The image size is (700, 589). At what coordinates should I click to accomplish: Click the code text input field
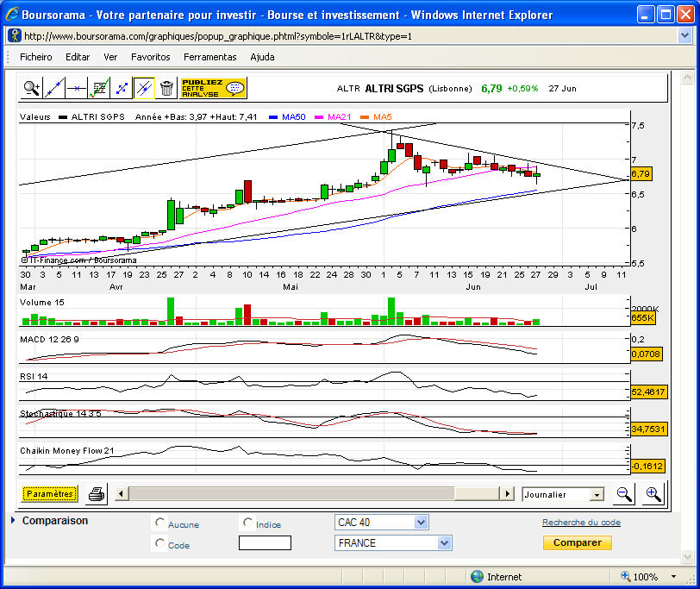click(265, 542)
